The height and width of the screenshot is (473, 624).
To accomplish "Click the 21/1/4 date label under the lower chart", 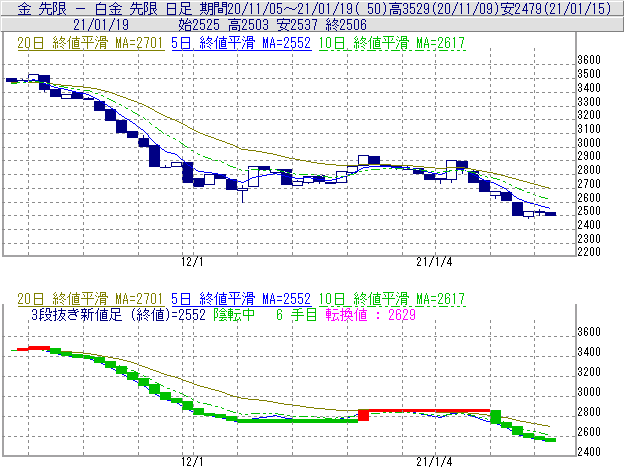I will [434, 462].
